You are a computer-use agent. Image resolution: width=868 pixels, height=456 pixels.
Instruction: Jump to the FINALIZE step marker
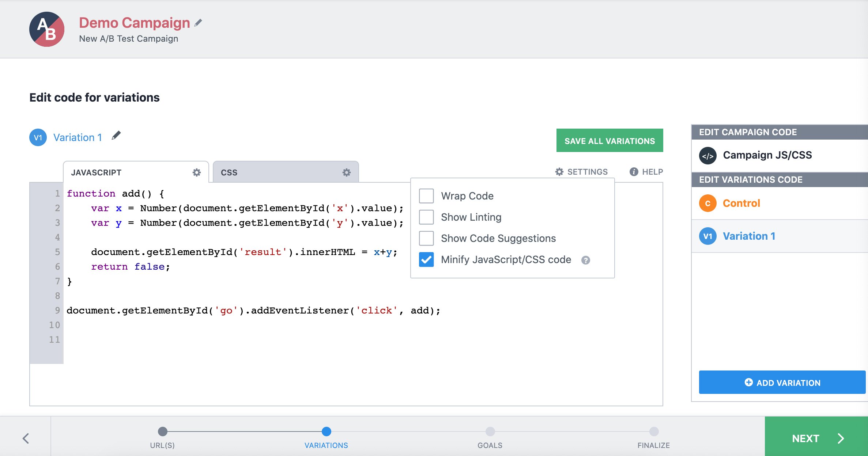point(654,432)
